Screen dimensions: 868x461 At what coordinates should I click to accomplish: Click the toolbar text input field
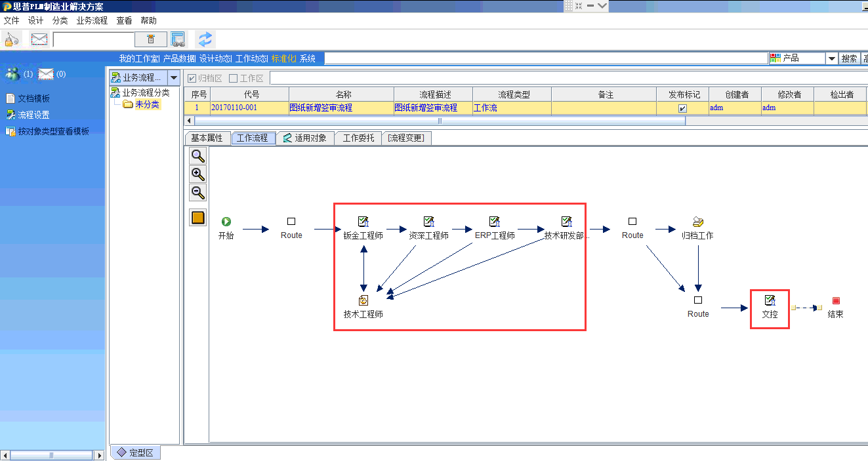point(94,39)
